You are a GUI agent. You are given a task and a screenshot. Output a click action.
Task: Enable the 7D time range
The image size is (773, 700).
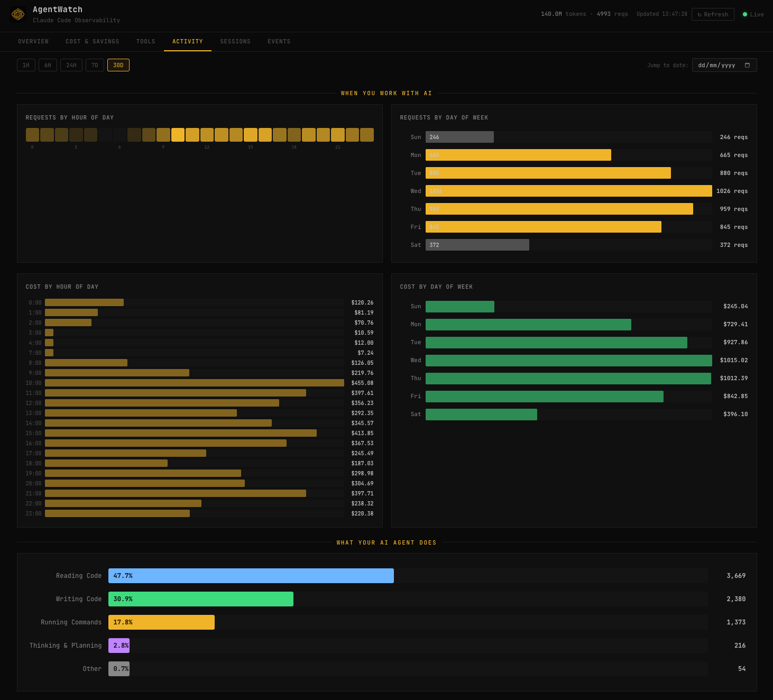tap(95, 65)
